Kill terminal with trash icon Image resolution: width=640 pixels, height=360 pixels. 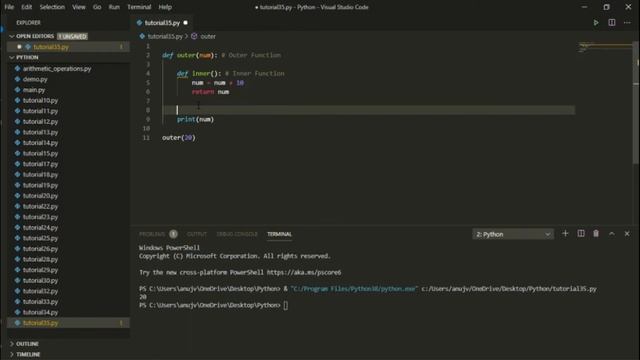click(x=596, y=234)
